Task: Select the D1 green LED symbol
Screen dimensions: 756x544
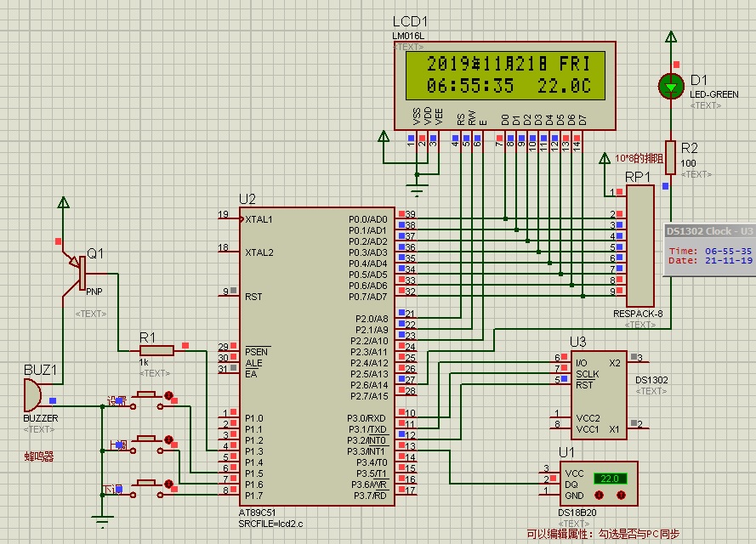Action: [671, 86]
